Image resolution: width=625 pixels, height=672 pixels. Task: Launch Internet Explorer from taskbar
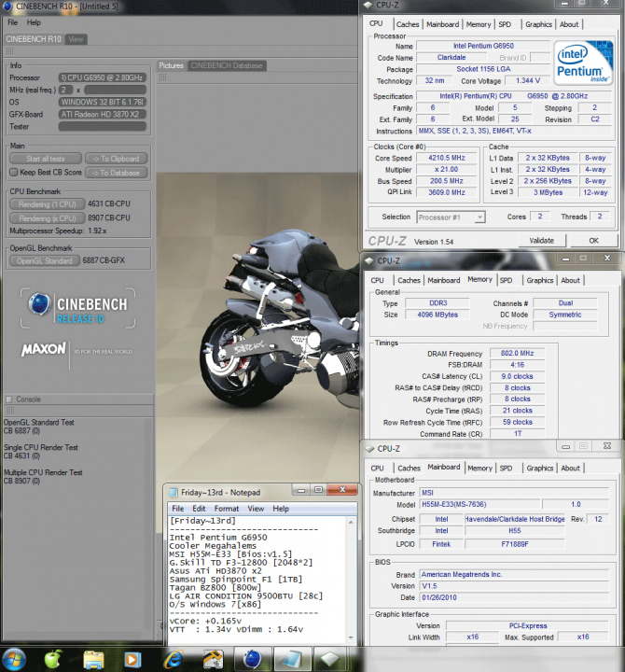click(174, 659)
